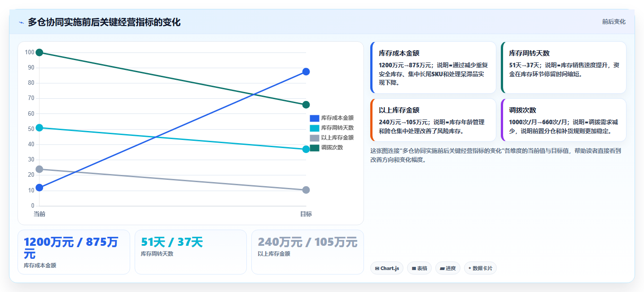Viewport: 644px width, 292px height.
Task: Click the lightning icon beside the dashboard title
Action: (21, 22)
